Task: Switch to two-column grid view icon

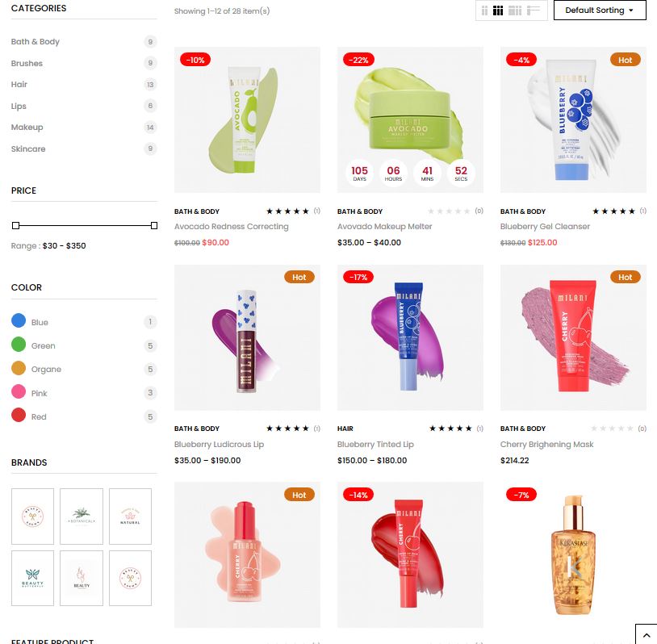Action: click(x=484, y=10)
